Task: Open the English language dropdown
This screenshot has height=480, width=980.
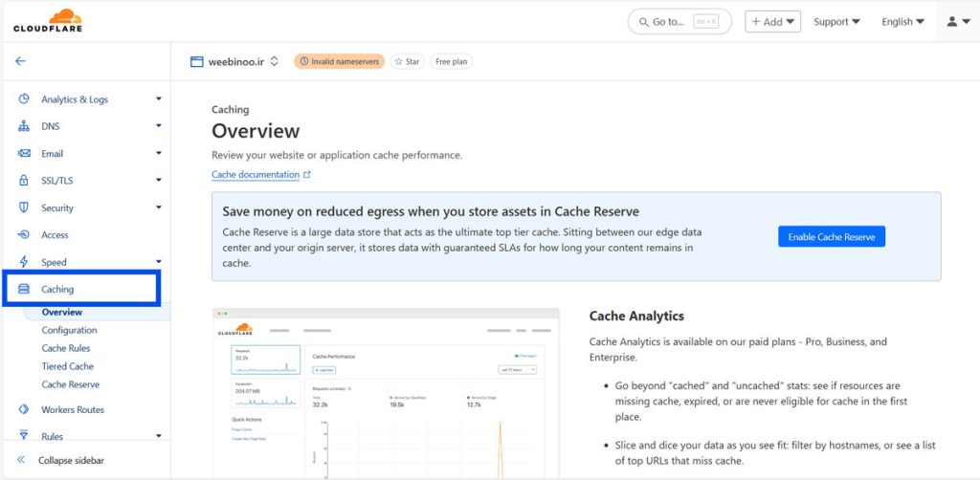Action: [903, 22]
